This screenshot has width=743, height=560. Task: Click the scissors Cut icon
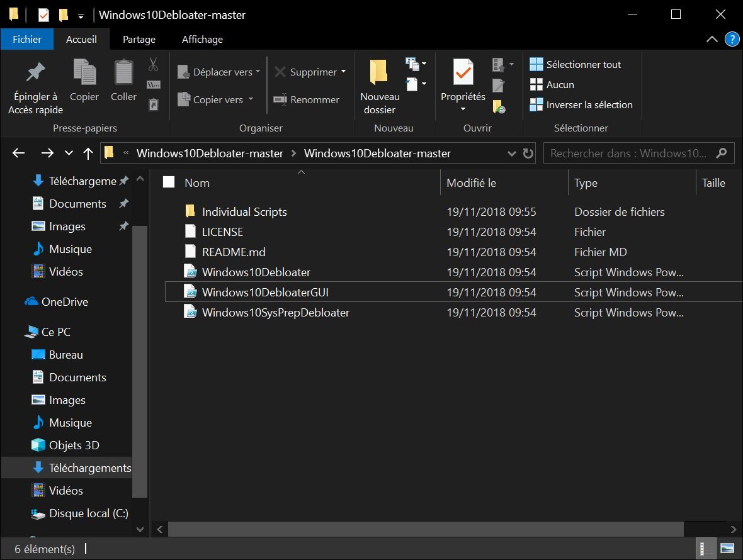[153, 64]
